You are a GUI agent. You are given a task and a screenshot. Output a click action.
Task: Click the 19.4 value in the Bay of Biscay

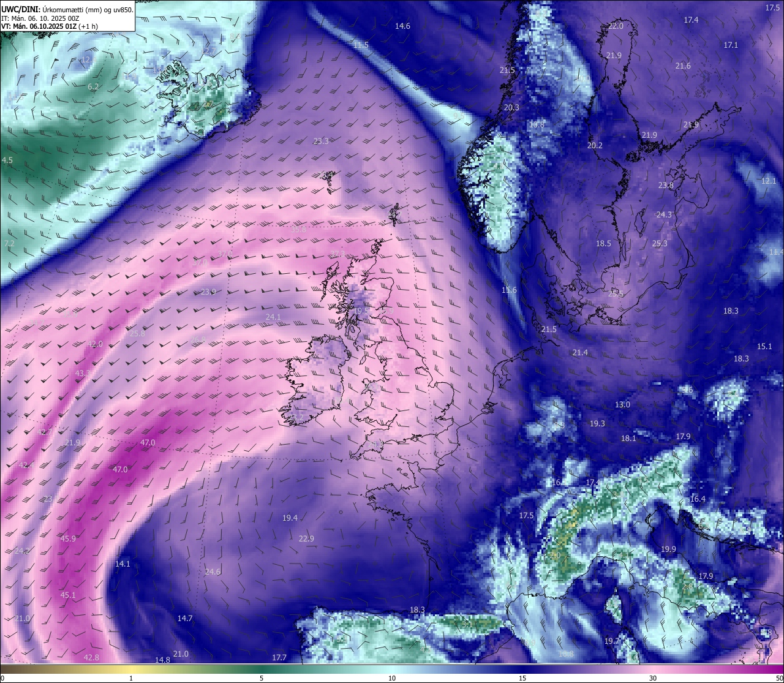pos(290,518)
